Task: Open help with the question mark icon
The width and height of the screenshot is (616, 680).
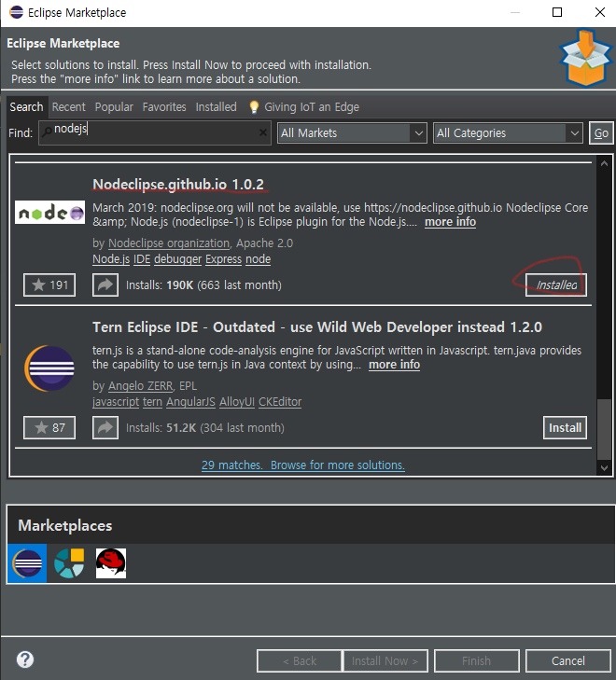Action: 25,659
